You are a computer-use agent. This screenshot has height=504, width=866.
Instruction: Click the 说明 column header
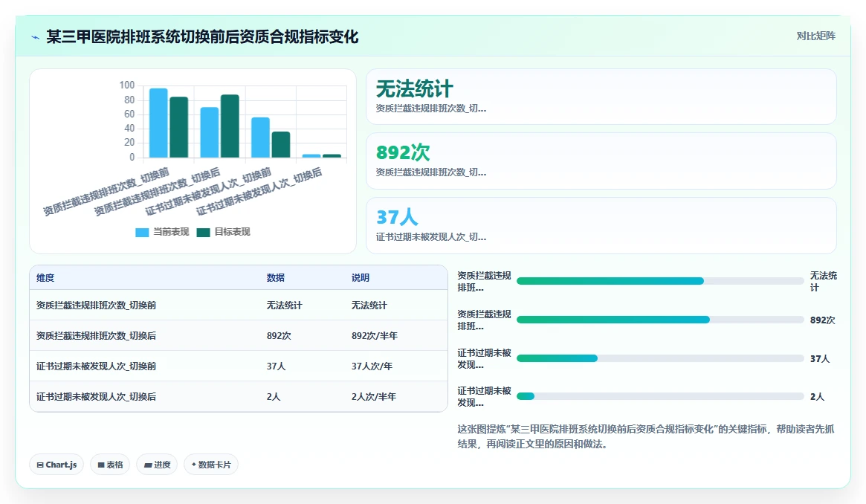(x=360, y=278)
